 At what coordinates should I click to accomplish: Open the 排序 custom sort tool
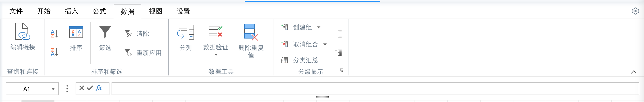point(76,39)
